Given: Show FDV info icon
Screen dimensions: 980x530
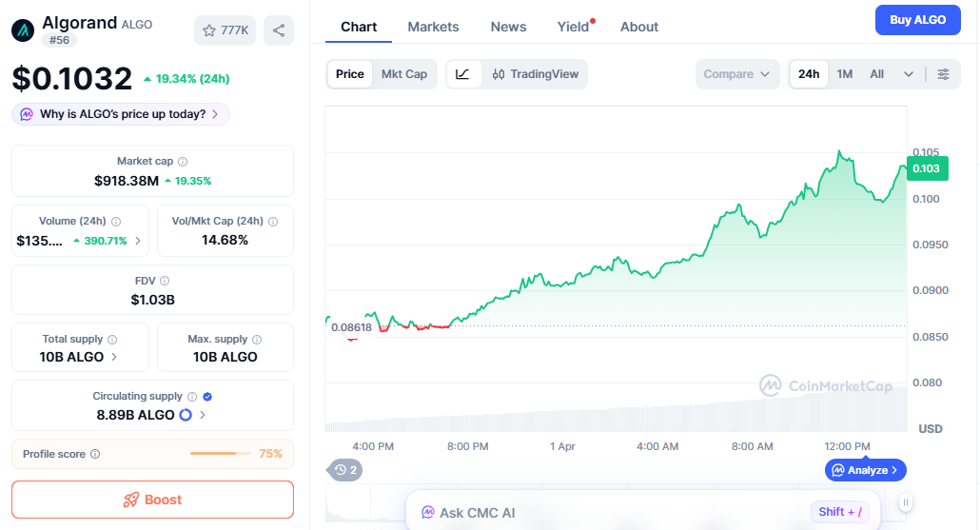Looking at the screenshot, I should 165,281.
